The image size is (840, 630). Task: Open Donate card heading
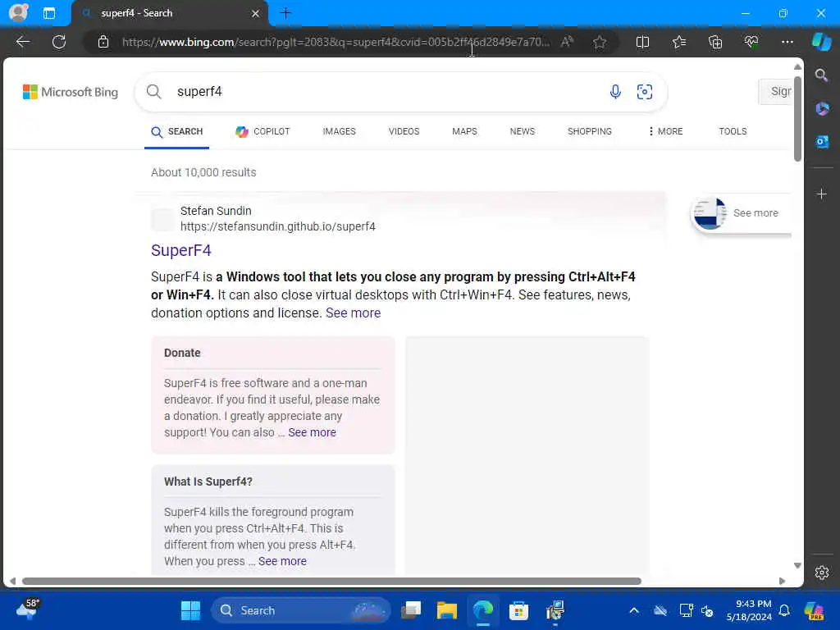182,353
